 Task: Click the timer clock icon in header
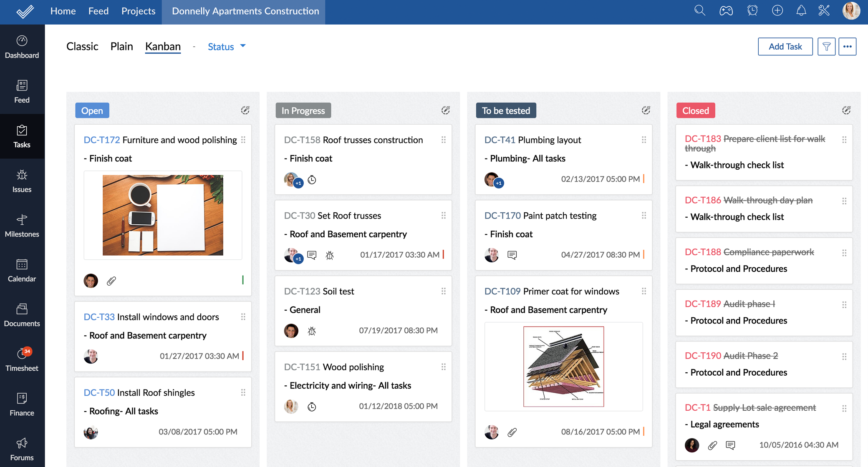coord(752,11)
